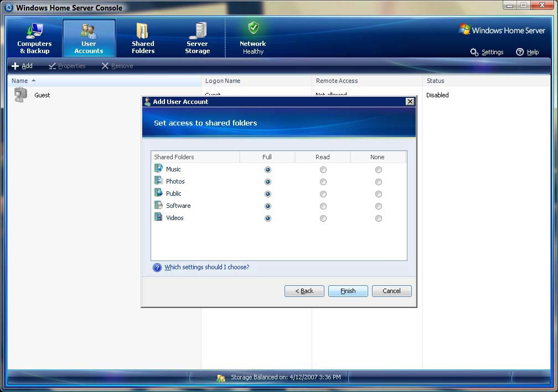
Task: Click the Music shared folder icon
Action: (159, 169)
